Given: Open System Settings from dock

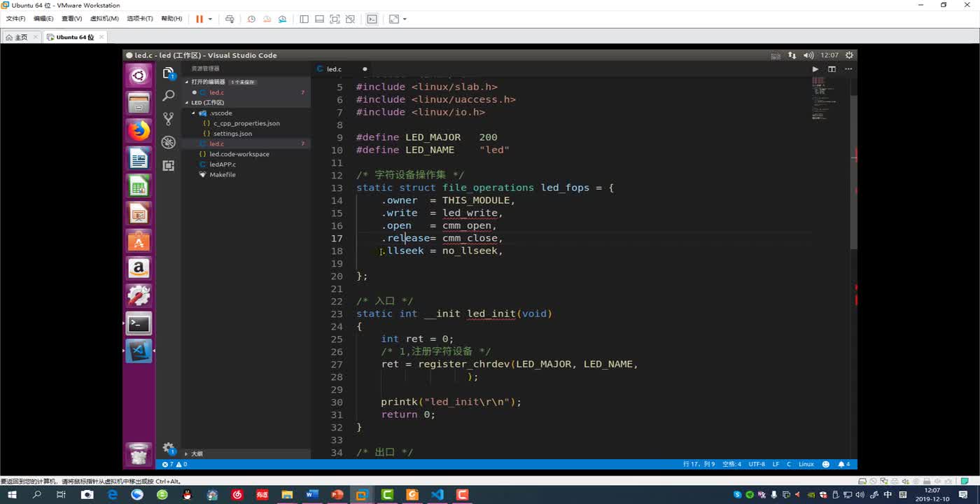Looking at the screenshot, I should point(139,295).
